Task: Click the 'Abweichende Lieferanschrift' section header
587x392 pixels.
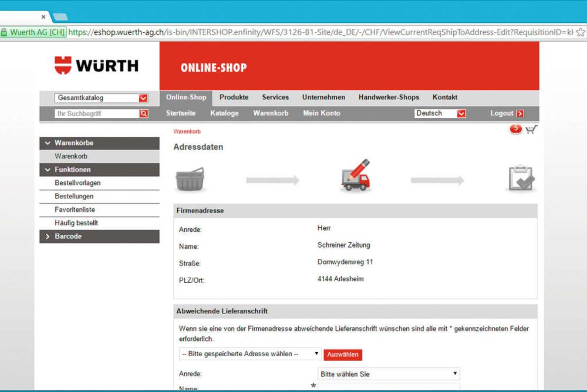Action: point(355,311)
